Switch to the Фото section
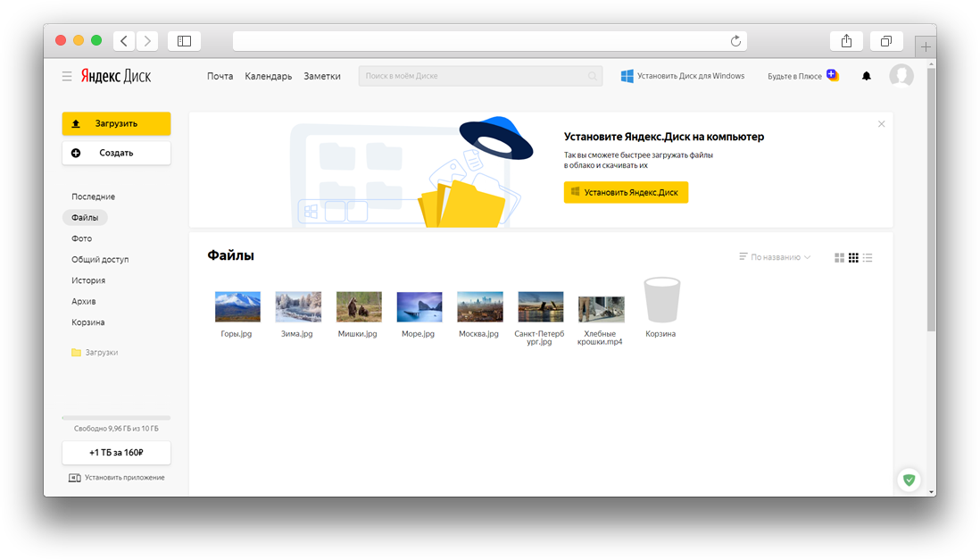 coord(82,238)
